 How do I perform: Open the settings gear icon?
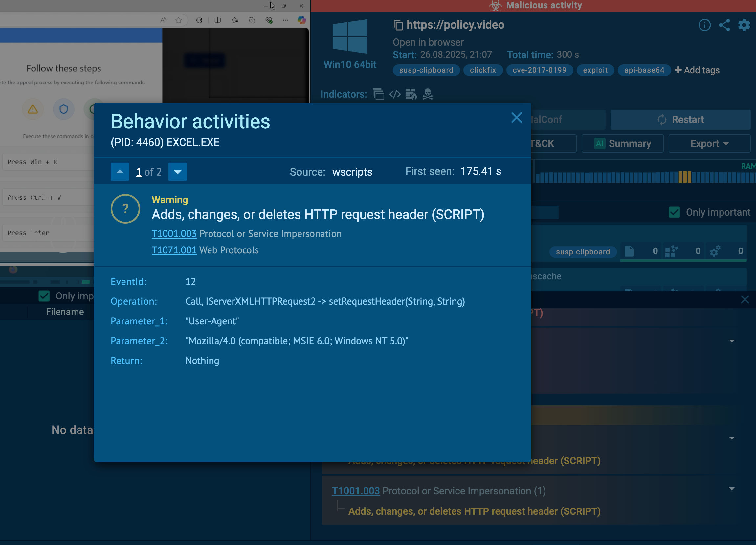coord(744,25)
